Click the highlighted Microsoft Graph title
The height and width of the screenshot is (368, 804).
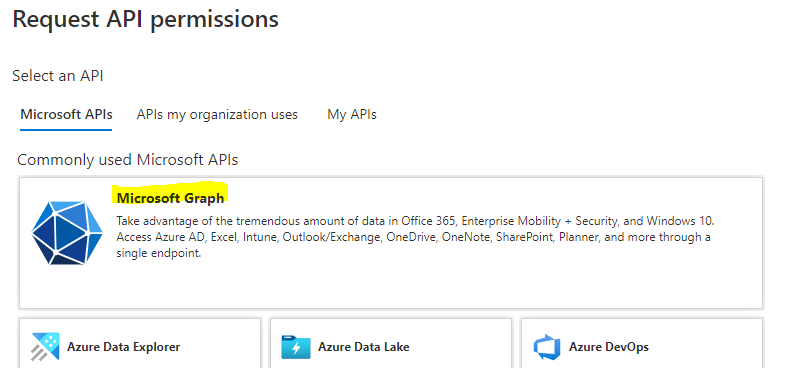point(170,198)
